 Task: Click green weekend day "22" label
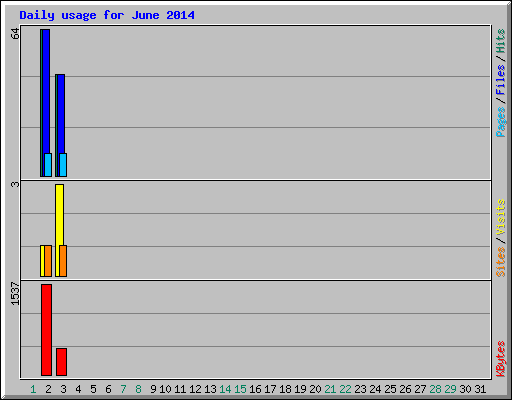(x=345, y=389)
